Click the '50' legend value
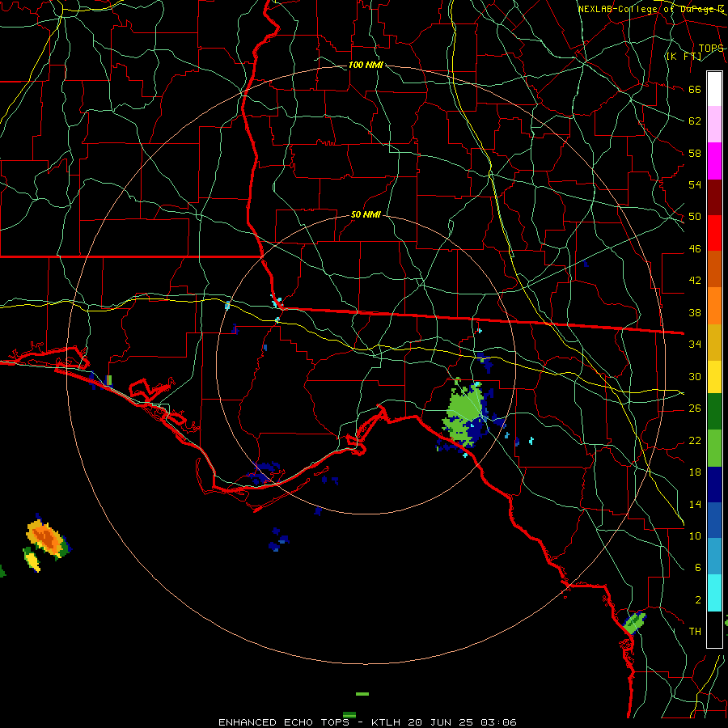This screenshot has width=728, height=728. click(695, 217)
